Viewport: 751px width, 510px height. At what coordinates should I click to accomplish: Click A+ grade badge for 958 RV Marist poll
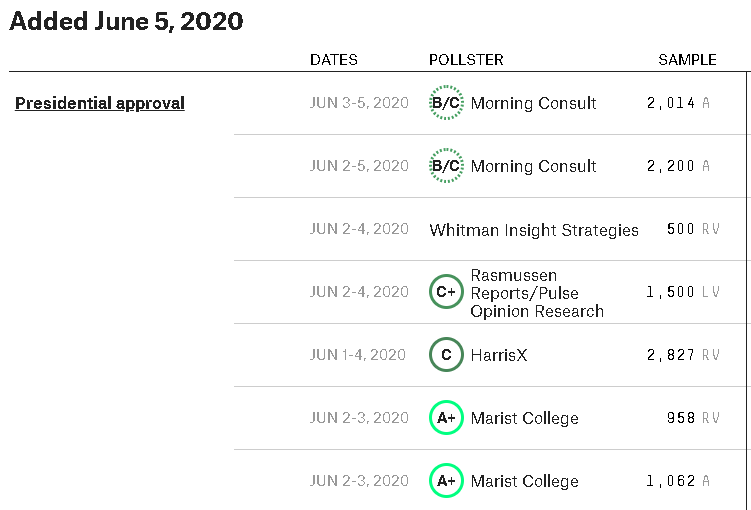[446, 418]
